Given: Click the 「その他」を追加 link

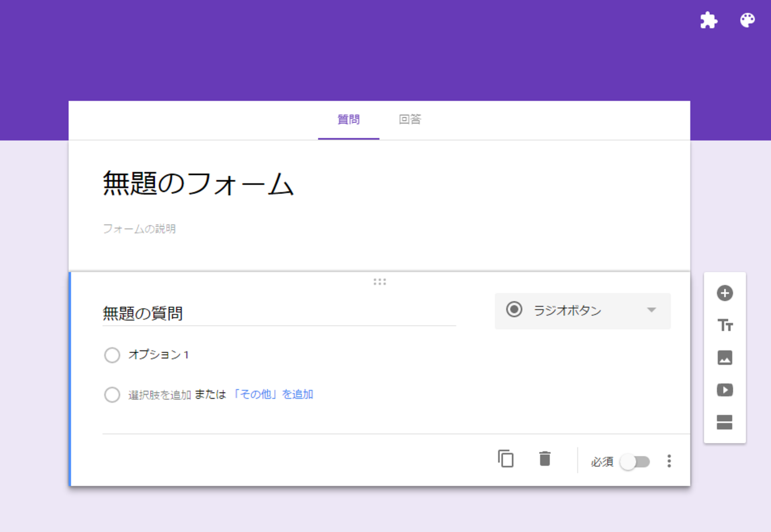Looking at the screenshot, I should pos(273,394).
